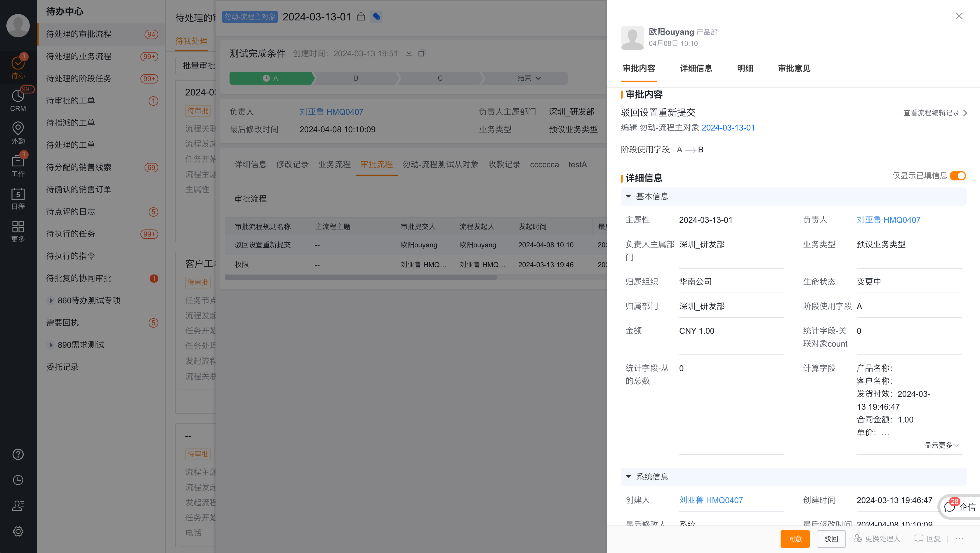Viewport: 980px width, 553px height.
Task: Click the copy icon next to 创建时间
Action: [422, 53]
